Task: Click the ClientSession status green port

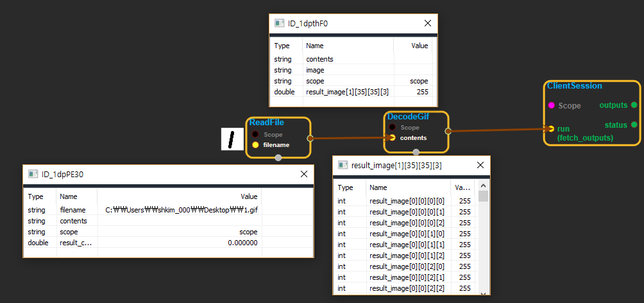Action: click(x=634, y=125)
